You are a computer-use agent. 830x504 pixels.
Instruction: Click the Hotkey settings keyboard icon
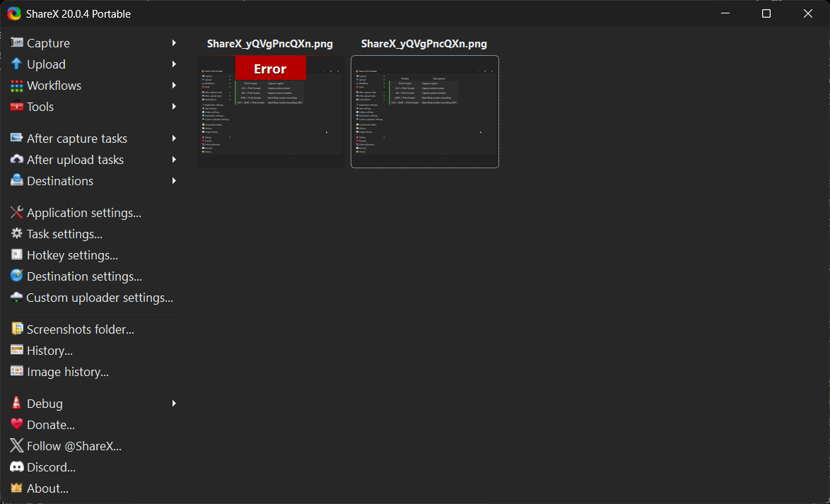[x=17, y=254]
